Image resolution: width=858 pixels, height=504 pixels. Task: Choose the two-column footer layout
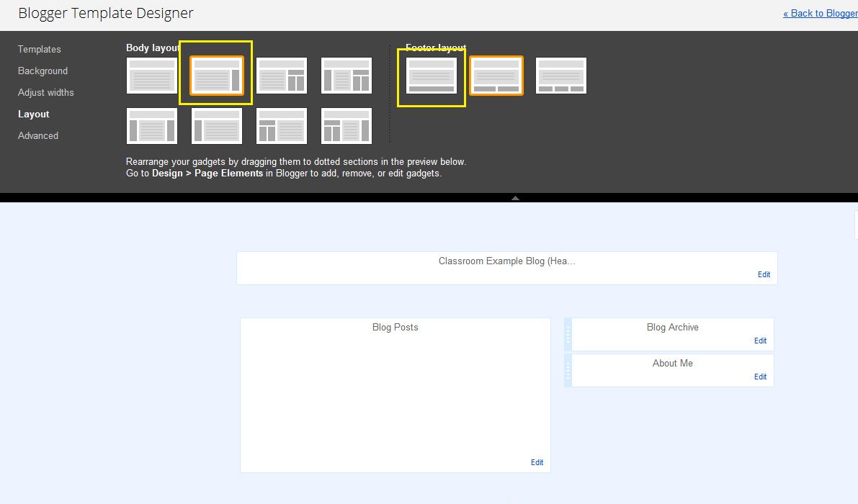pos(496,75)
